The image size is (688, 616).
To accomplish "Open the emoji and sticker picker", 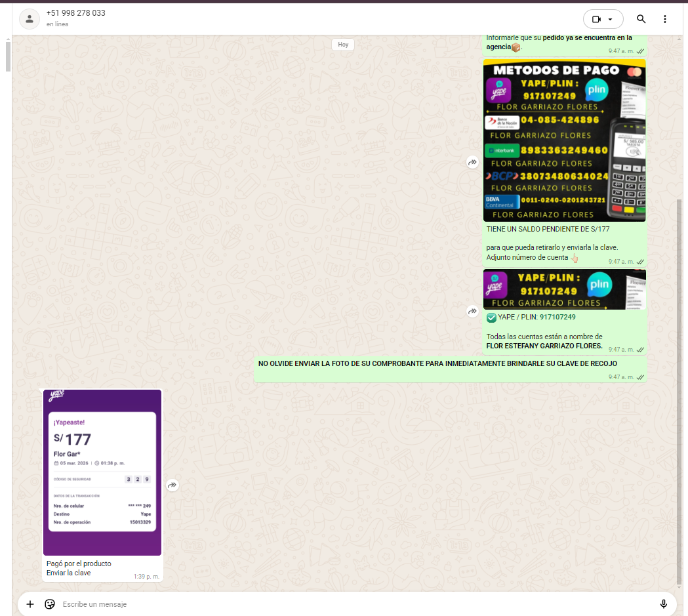I will tap(49, 604).
